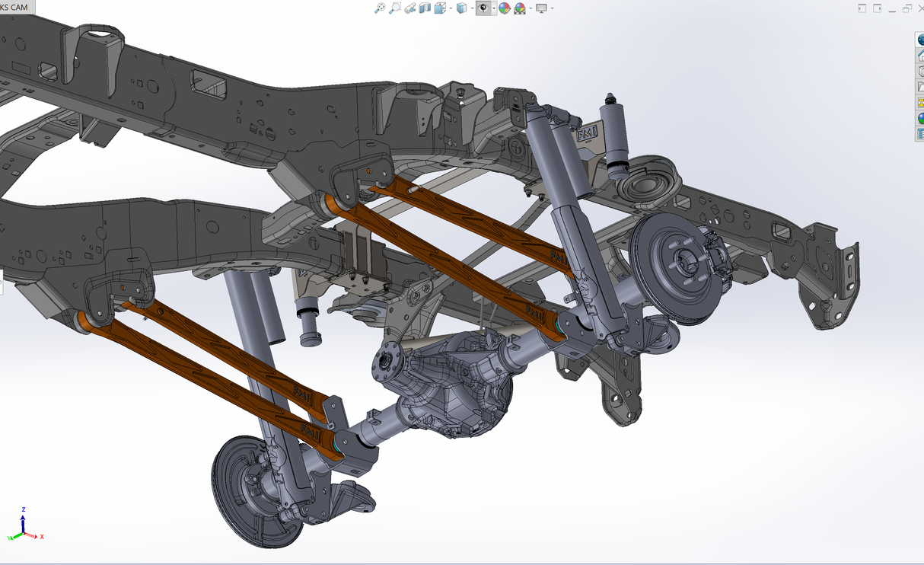Select the Zoom to Area tool
The width and height of the screenshot is (924, 565).
(394, 8)
